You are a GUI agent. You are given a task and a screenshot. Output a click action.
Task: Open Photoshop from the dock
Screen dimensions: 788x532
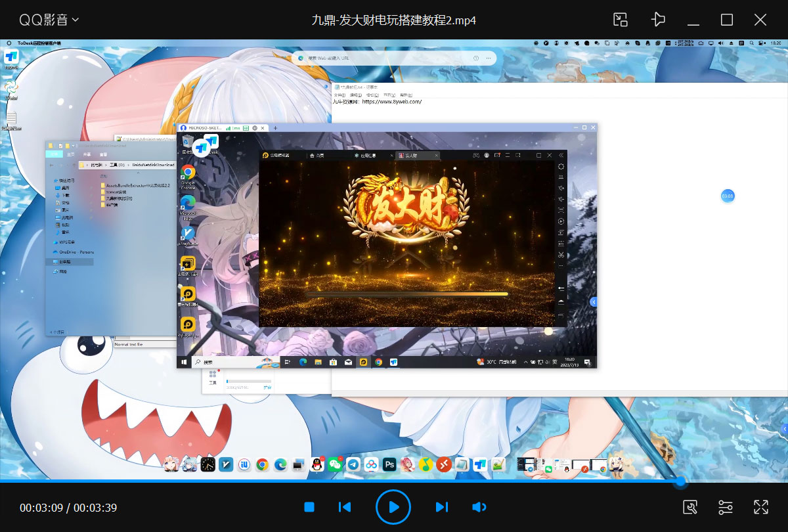389,465
